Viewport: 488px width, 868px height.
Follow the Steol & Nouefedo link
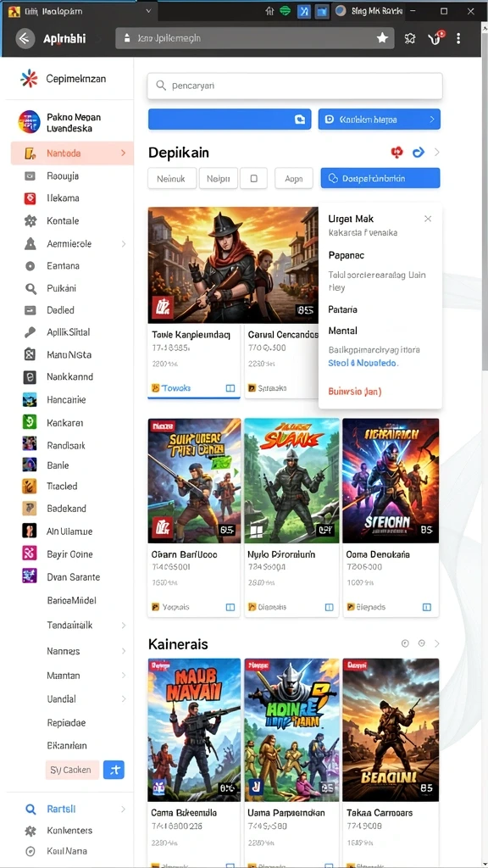point(363,363)
